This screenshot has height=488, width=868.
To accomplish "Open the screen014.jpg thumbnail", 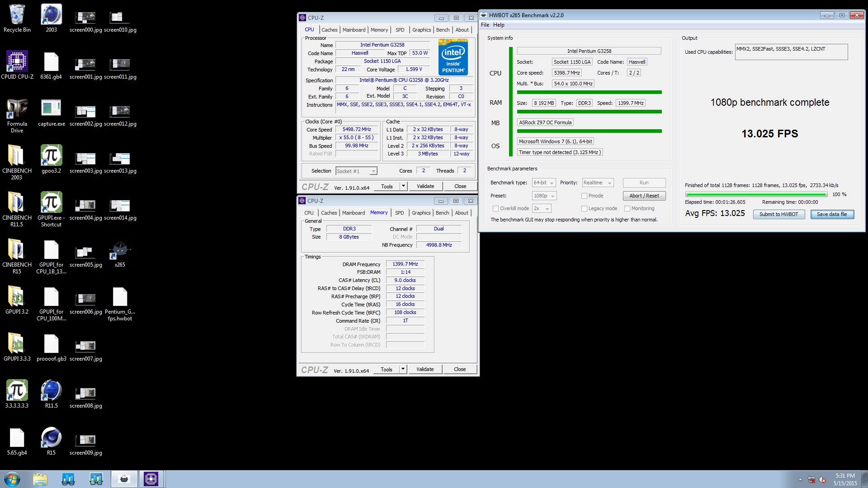I will coord(120,209).
